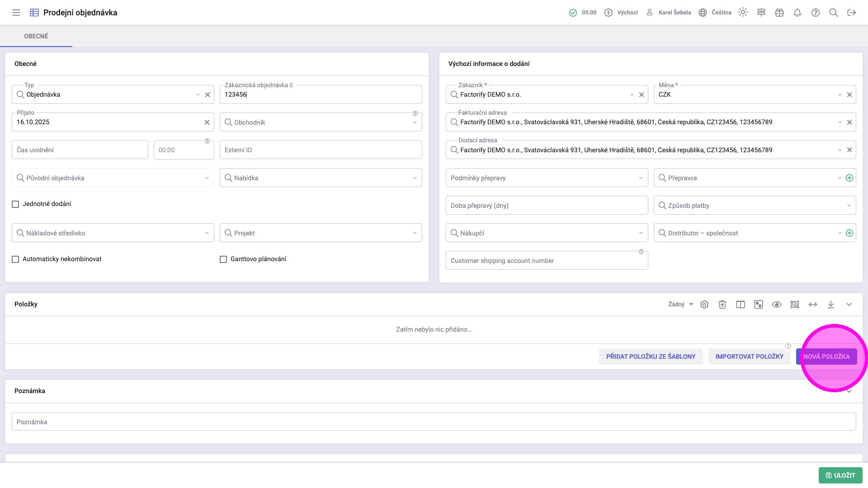Click the logout icon

852,13
